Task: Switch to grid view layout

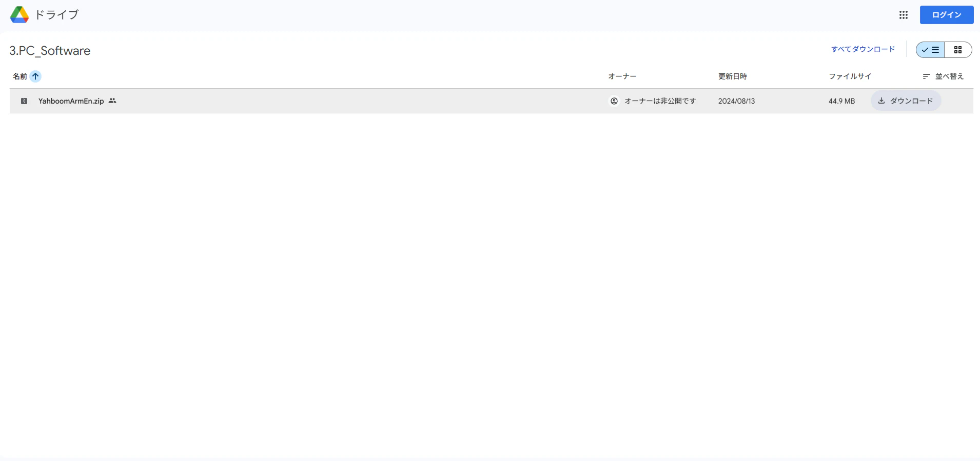Action: [x=958, y=50]
